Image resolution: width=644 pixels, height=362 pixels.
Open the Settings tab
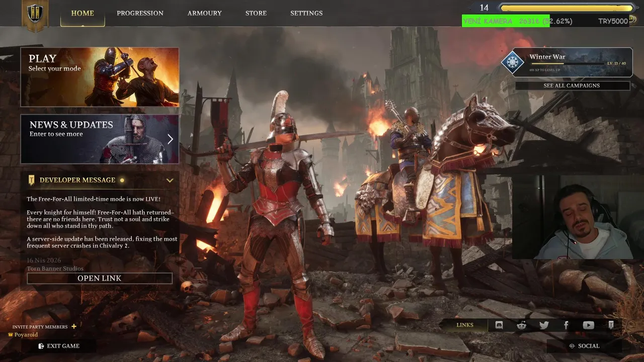[x=306, y=13]
